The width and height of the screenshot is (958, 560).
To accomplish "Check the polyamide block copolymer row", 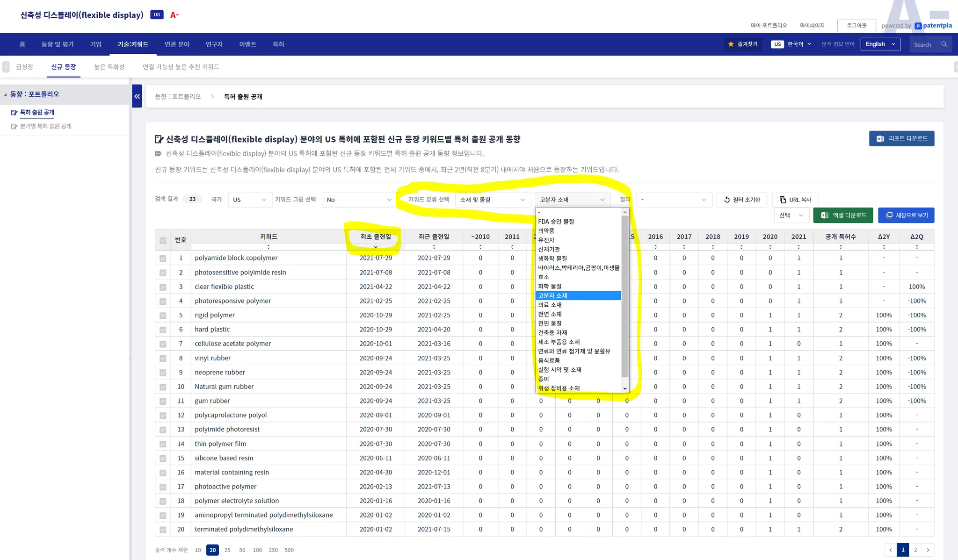I will click(163, 258).
